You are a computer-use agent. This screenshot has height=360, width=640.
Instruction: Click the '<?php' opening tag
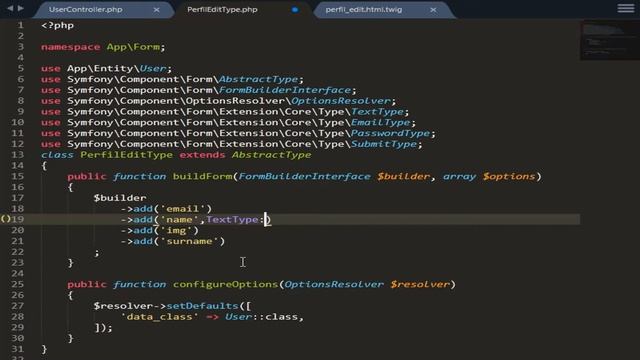tap(58, 25)
